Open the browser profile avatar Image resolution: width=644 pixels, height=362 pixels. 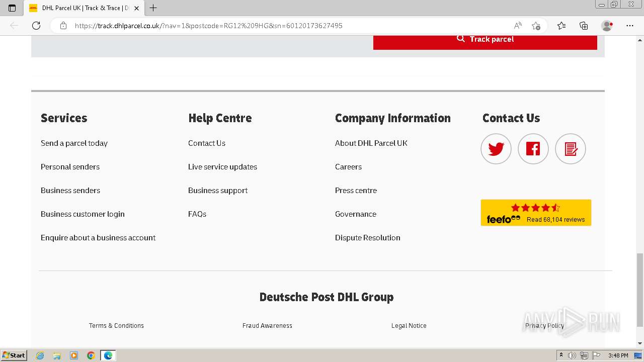click(607, 26)
